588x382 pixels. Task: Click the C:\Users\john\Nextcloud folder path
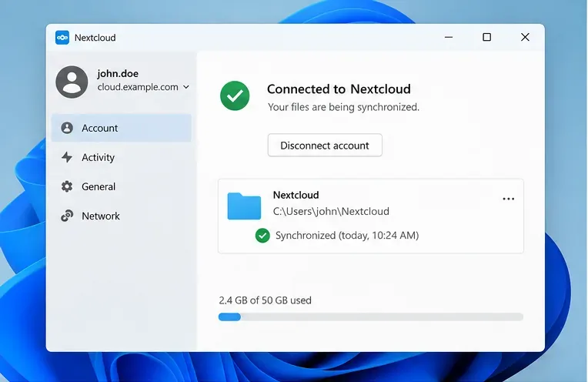click(331, 211)
